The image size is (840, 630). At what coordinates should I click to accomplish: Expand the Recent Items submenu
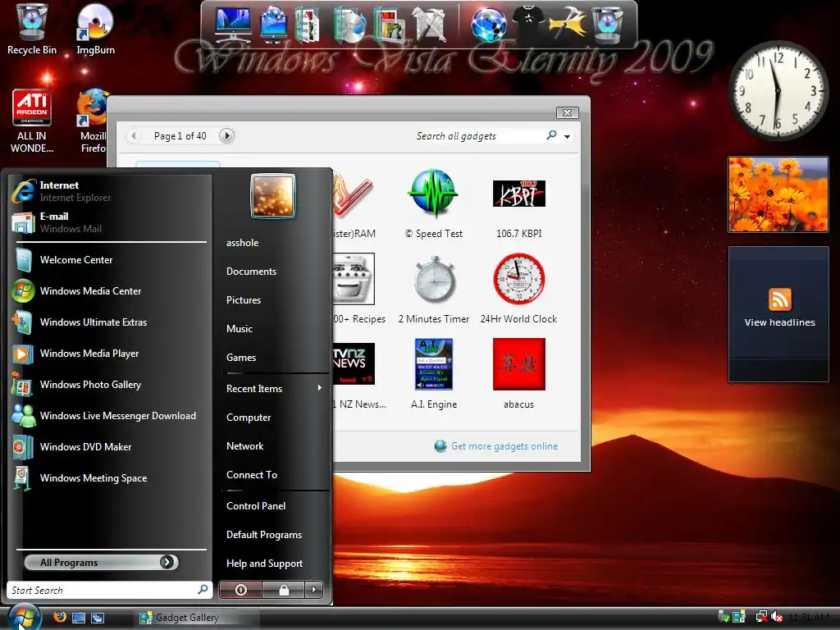click(x=274, y=388)
